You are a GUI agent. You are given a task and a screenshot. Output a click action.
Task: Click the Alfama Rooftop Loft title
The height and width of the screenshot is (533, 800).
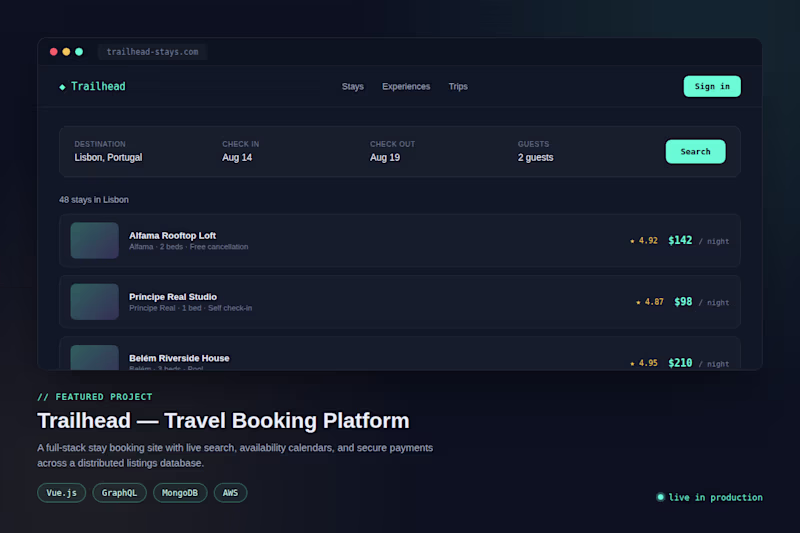point(172,236)
